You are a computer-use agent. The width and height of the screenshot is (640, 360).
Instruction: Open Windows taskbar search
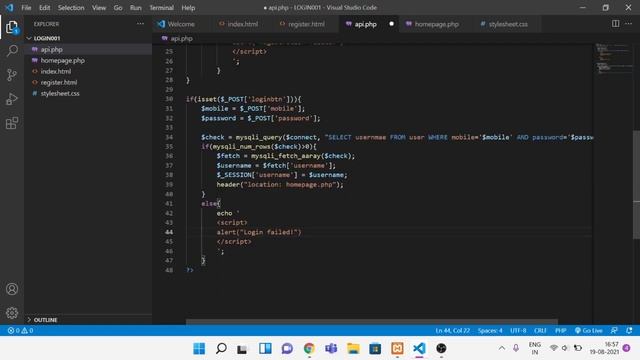[x=221, y=348]
